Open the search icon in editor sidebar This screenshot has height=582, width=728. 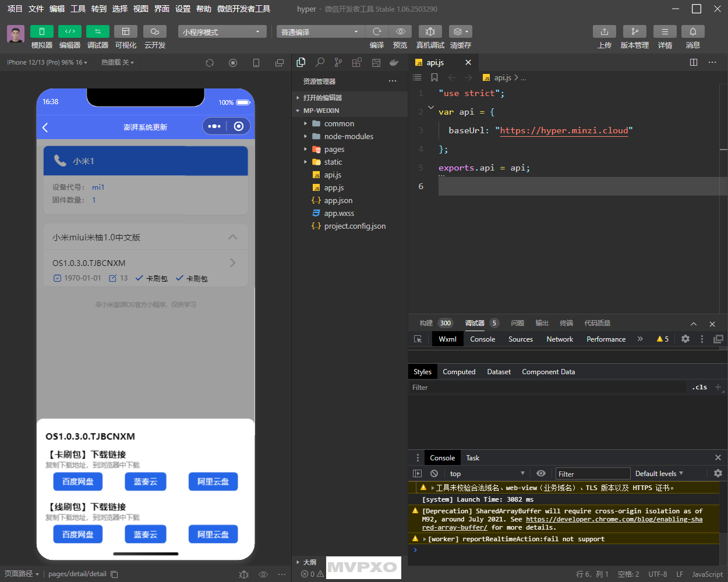coord(320,62)
